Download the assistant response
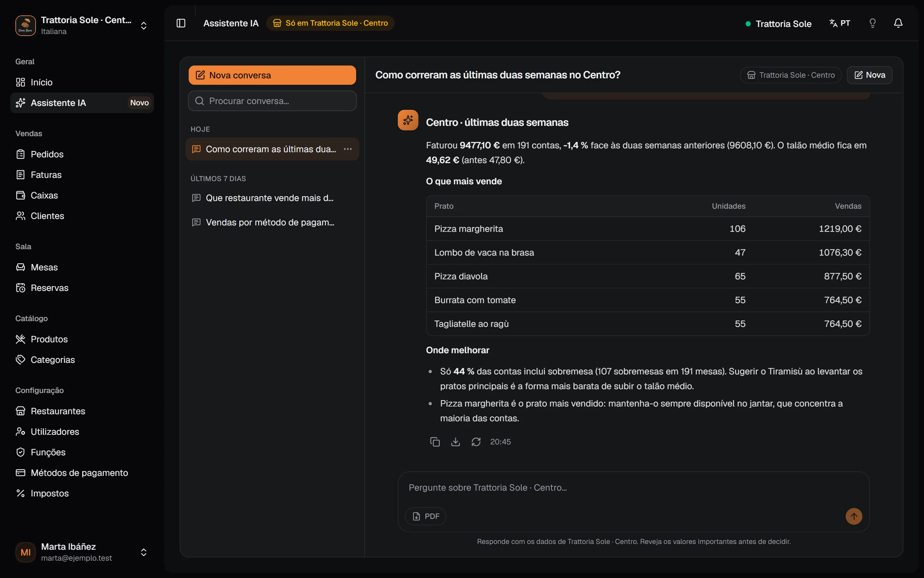Viewport: 924px width, 578px height. [x=456, y=442]
